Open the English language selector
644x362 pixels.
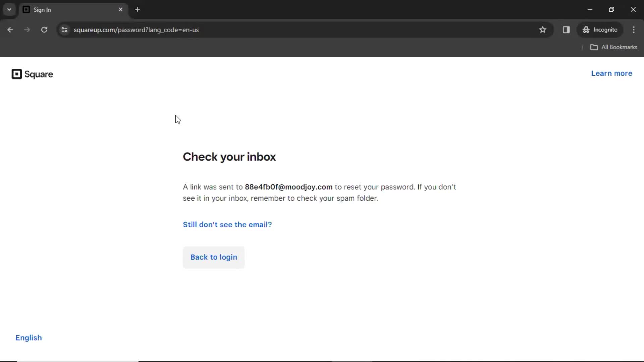(29, 338)
